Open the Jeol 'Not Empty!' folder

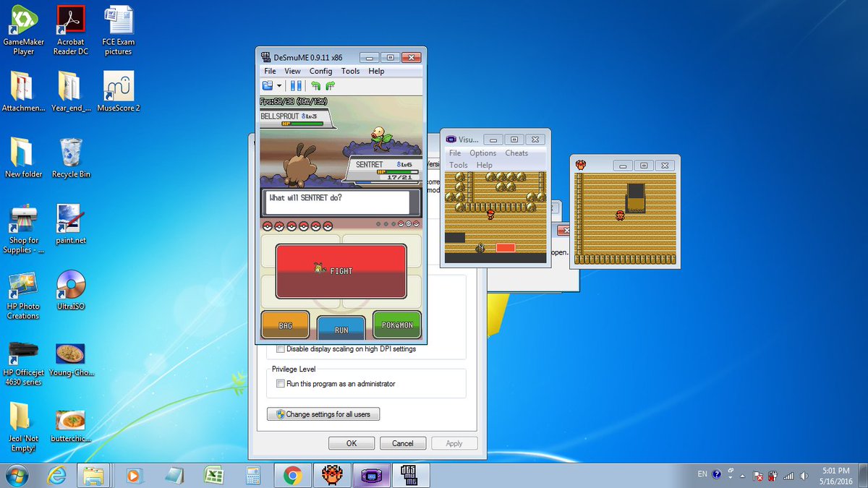pyautogui.click(x=24, y=427)
